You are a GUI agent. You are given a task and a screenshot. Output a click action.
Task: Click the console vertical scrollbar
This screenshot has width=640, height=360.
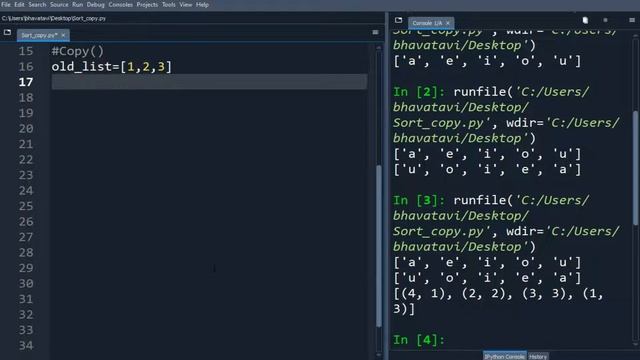[636, 167]
